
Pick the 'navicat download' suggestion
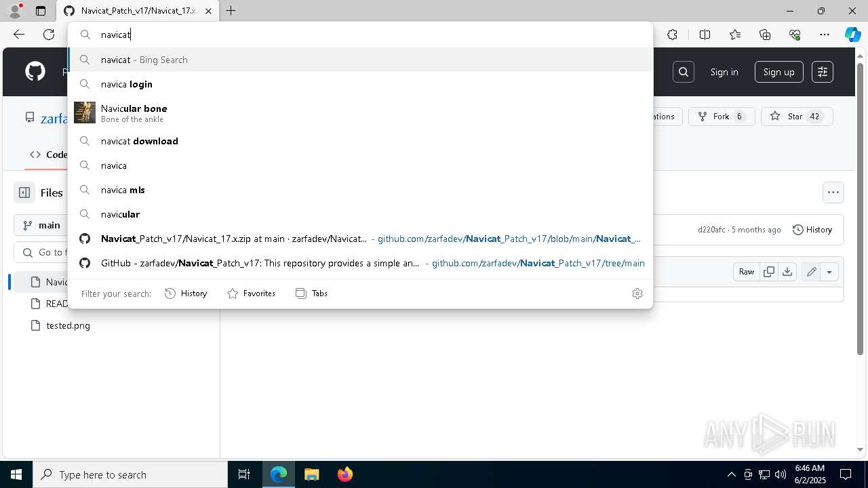[x=360, y=141]
